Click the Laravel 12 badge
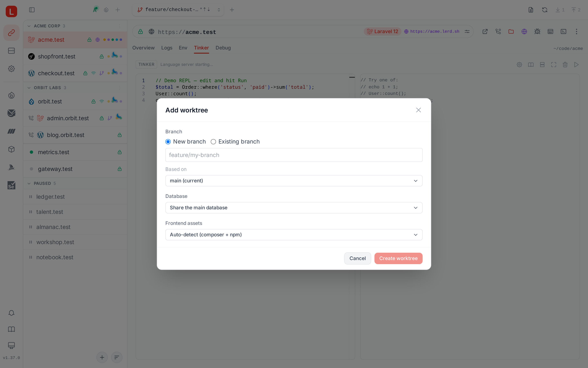This screenshot has height=368, width=588. pos(383,31)
